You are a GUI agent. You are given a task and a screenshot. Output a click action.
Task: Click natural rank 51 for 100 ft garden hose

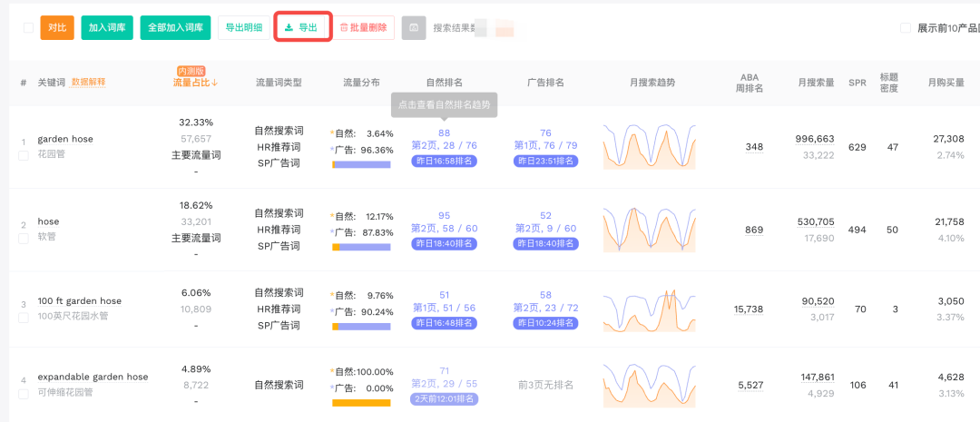pos(445,294)
